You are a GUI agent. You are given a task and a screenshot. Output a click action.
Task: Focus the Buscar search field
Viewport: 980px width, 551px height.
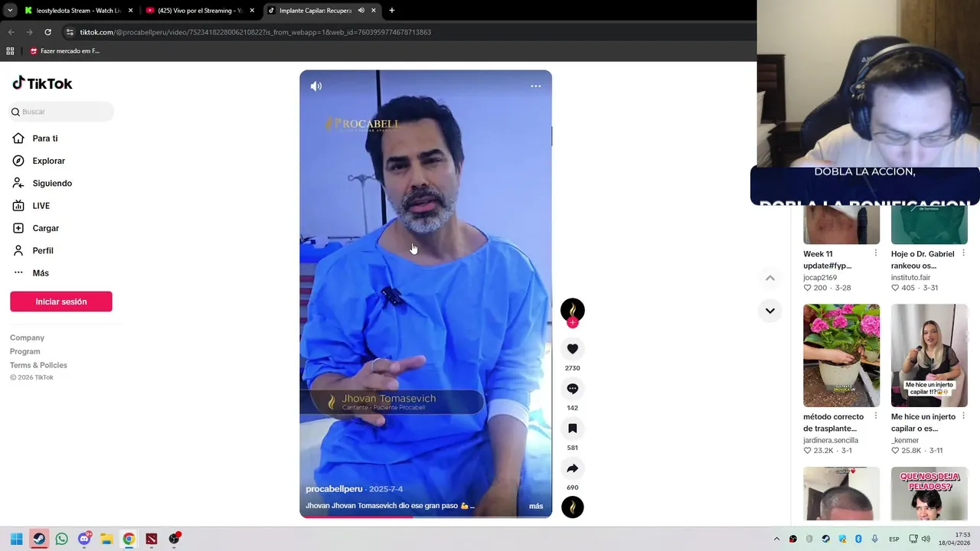pos(61,112)
